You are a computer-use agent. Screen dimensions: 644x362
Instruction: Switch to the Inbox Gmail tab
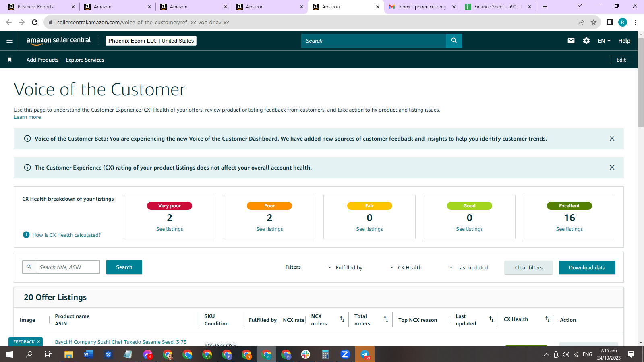[422, 7]
